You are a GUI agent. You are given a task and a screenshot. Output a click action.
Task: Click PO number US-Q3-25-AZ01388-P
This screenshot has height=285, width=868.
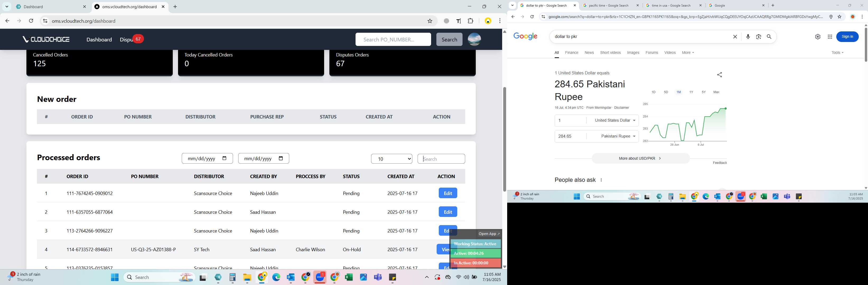click(x=153, y=250)
